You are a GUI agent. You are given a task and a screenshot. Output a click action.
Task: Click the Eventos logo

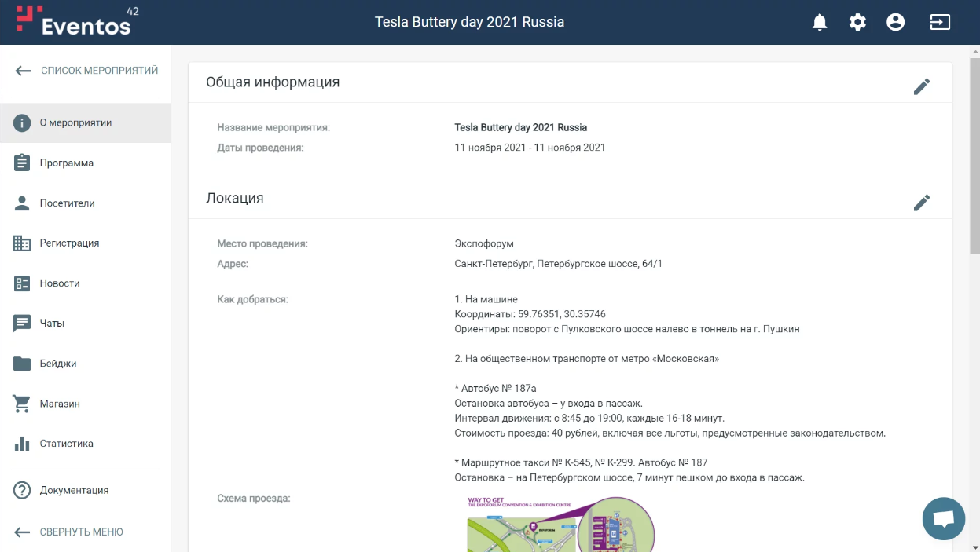[77, 21]
